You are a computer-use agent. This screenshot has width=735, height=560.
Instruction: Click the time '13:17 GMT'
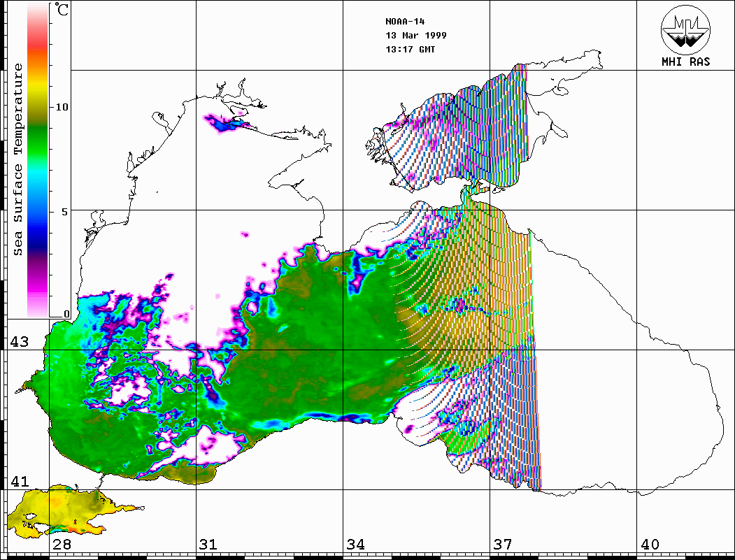pyautogui.click(x=410, y=49)
